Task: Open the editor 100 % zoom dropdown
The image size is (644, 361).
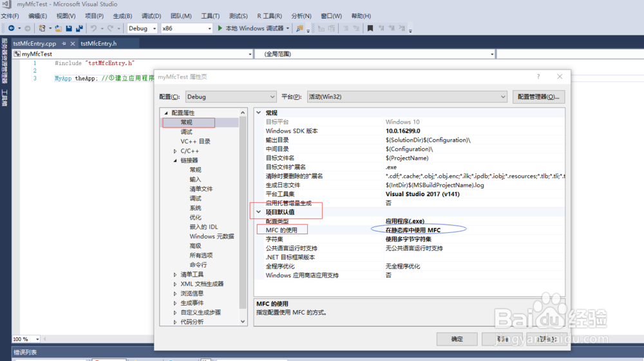Action: 37,339
